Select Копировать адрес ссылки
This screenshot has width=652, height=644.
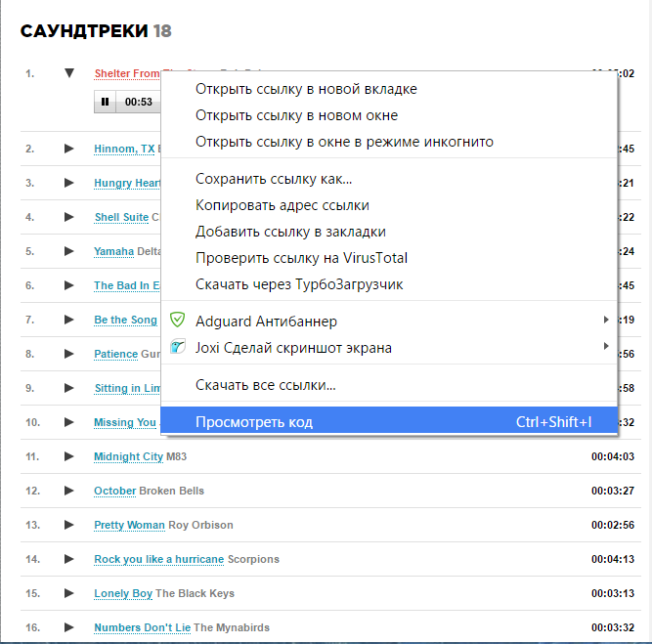pos(389,205)
